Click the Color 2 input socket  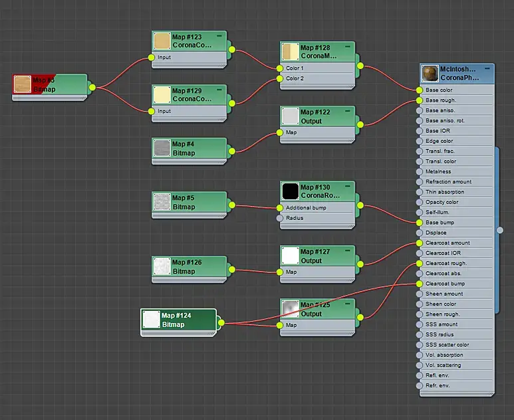pos(280,78)
